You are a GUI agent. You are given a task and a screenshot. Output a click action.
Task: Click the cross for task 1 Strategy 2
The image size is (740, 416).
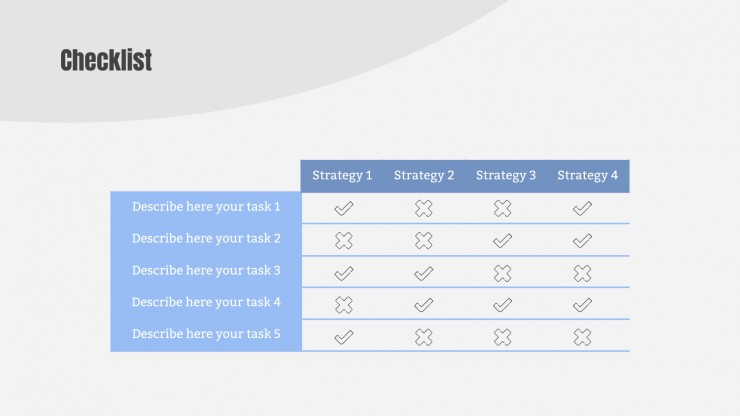click(423, 208)
